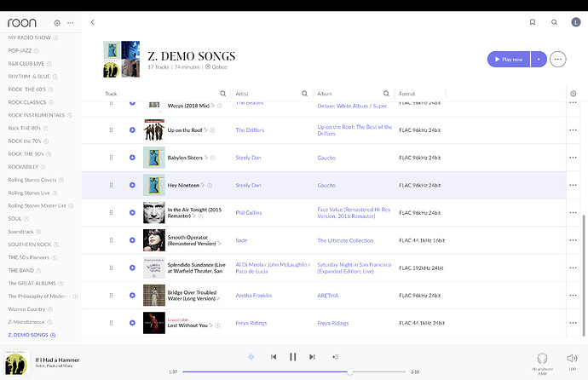Viewport: 588px width, 380px height.
Task: Grab drag handle for Up on the Roof
Action: click(x=111, y=130)
